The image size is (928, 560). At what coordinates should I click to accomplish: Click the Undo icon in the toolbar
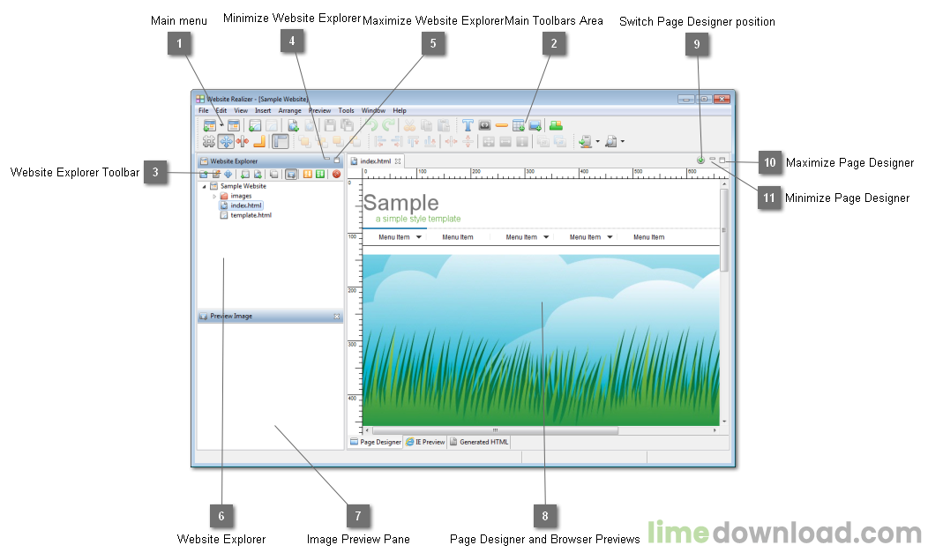[372, 125]
